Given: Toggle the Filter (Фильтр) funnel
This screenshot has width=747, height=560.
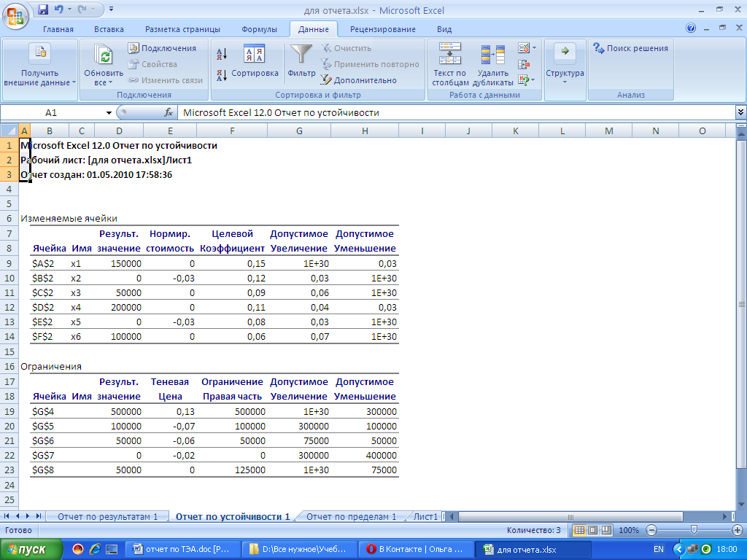Looking at the screenshot, I should point(301,61).
